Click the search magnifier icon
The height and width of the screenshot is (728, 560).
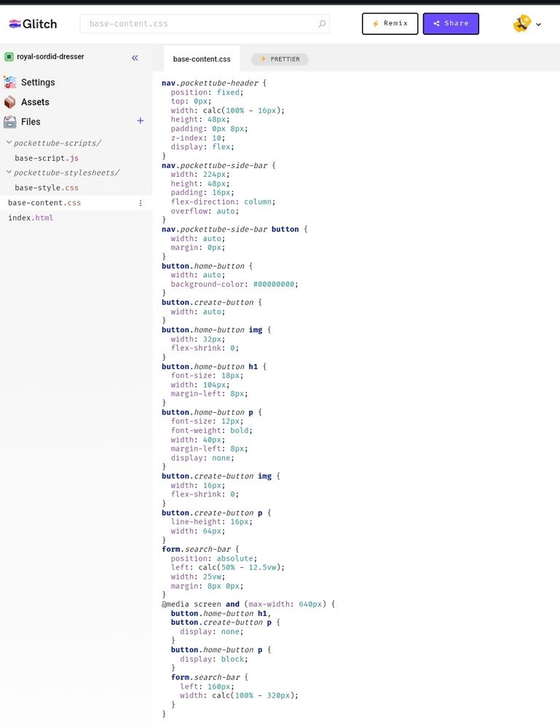(322, 24)
